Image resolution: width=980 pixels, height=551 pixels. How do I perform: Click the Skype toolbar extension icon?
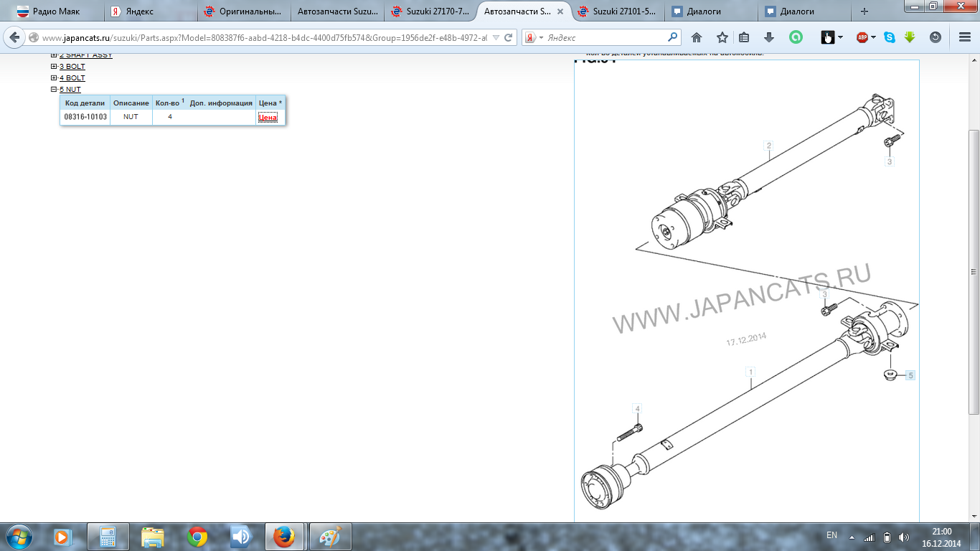tap(890, 37)
